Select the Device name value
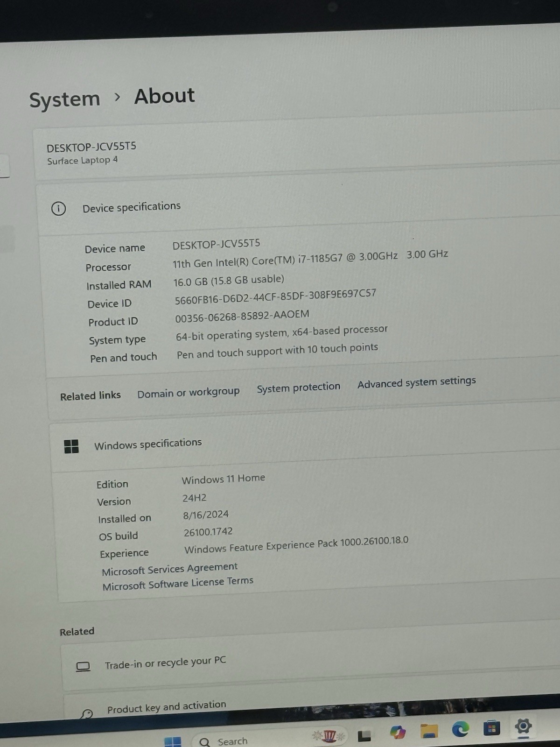This screenshot has width=560, height=747. coord(216,244)
